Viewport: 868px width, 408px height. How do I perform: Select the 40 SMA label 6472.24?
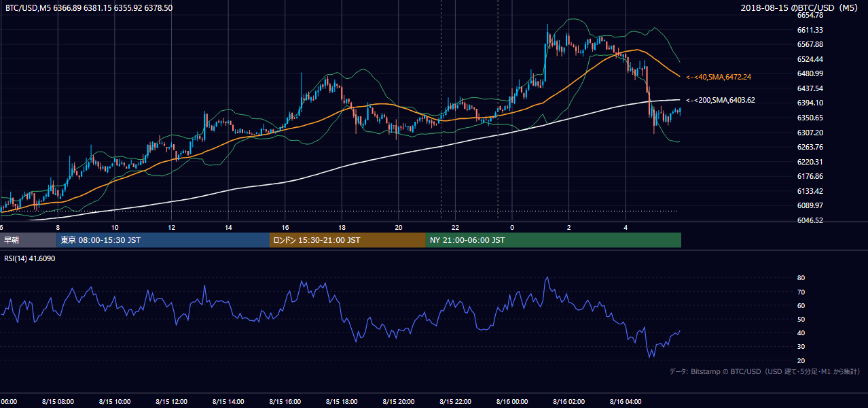(719, 77)
